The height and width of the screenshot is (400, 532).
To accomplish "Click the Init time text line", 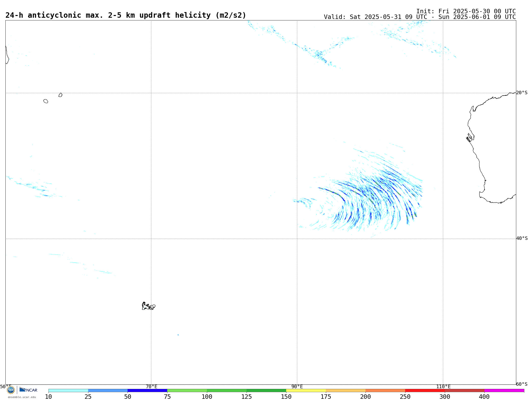I will click(466, 11).
